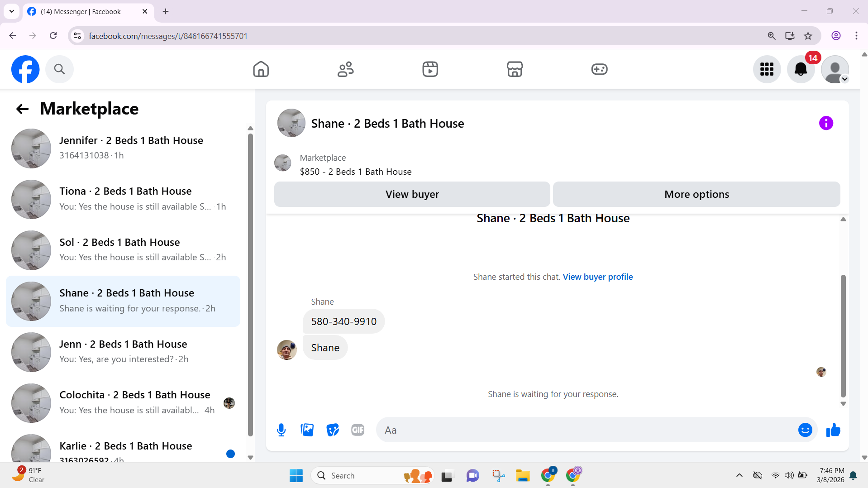Open Facebook search magnifier
The width and height of the screenshot is (868, 488).
59,69
